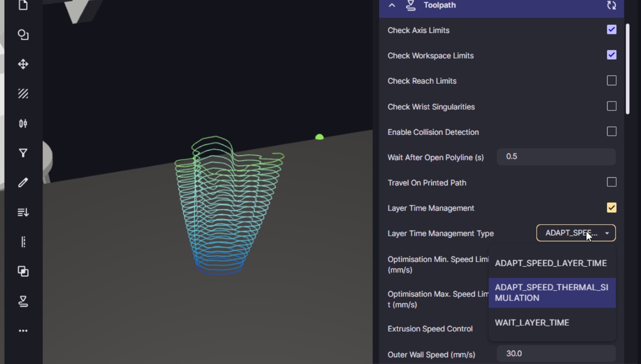
Task: Click the sort list with arrow icon
Action: [x=23, y=212]
